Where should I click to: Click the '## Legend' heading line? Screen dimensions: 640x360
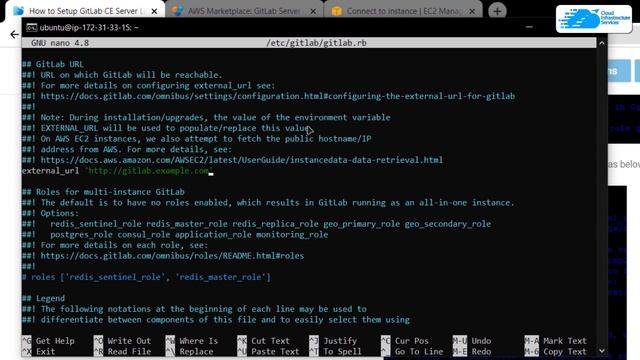click(x=43, y=298)
